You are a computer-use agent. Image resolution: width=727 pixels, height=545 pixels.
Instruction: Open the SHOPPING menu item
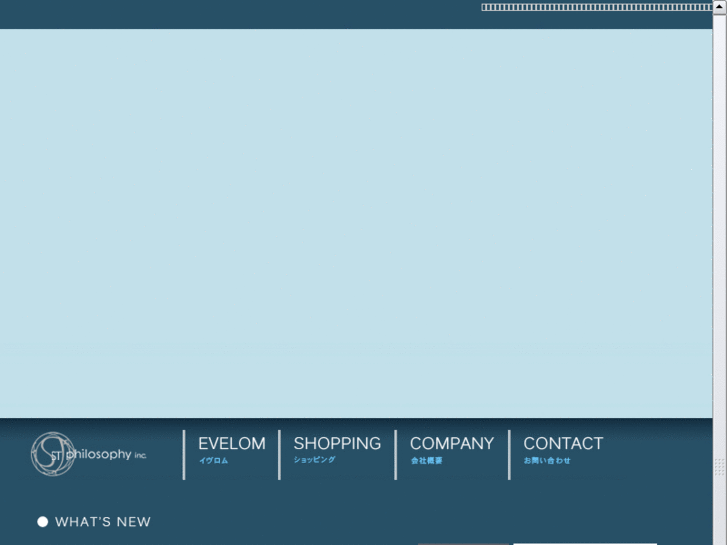pos(337,449)
